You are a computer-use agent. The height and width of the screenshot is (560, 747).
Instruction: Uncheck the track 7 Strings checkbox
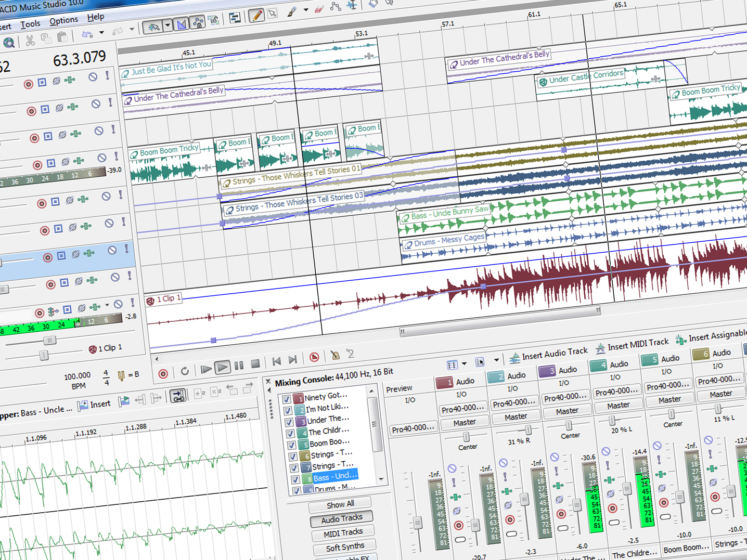pos(294,468)
